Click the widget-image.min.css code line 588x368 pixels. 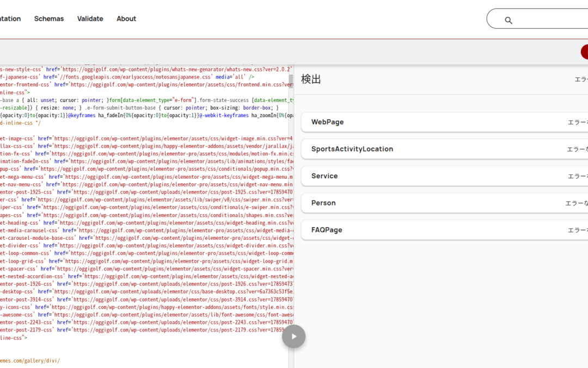(146, 138)
